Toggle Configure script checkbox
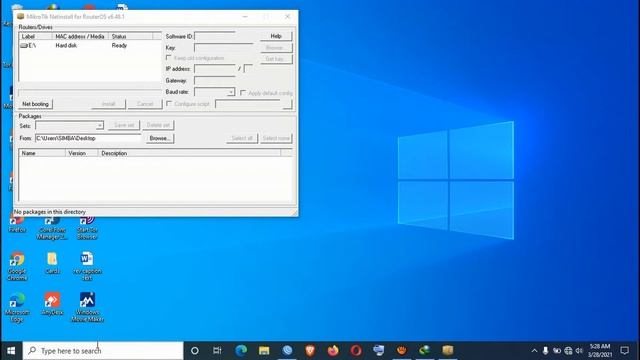 click(x=169, y=104)
